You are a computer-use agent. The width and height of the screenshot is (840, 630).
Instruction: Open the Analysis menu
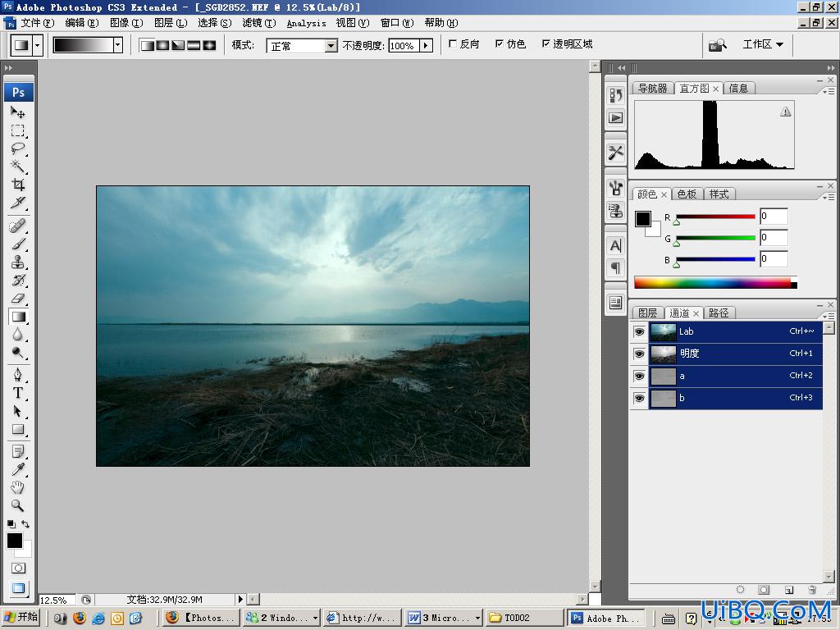point(306,23)
